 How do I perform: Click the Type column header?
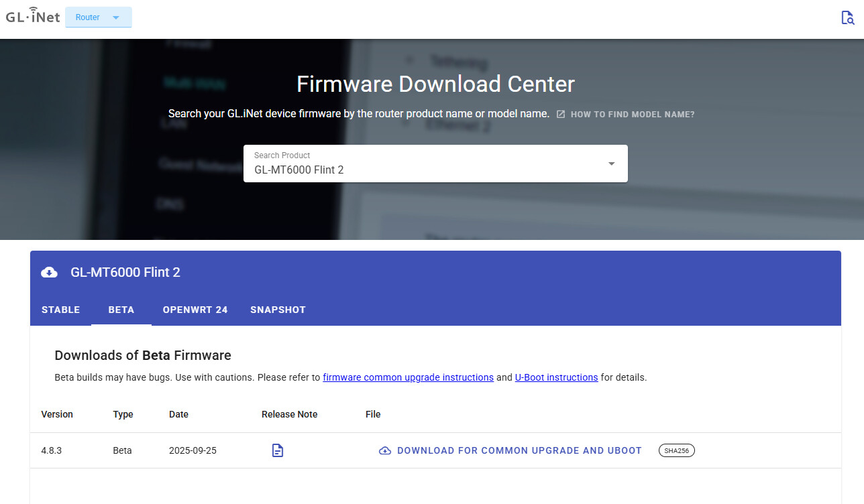(x=123, y=414)
